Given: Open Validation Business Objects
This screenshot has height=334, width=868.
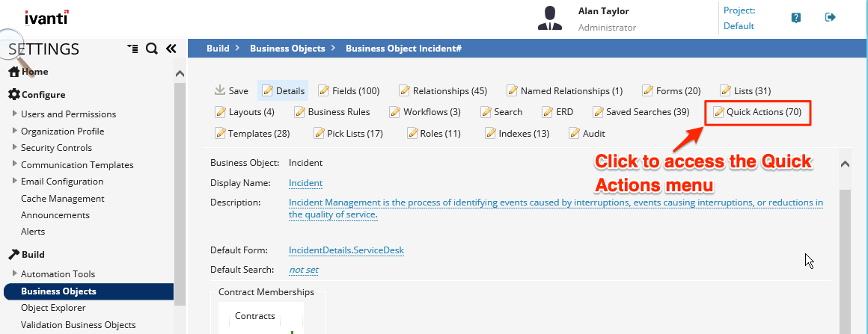Looking at the screenshot, I should click(78, 325).
